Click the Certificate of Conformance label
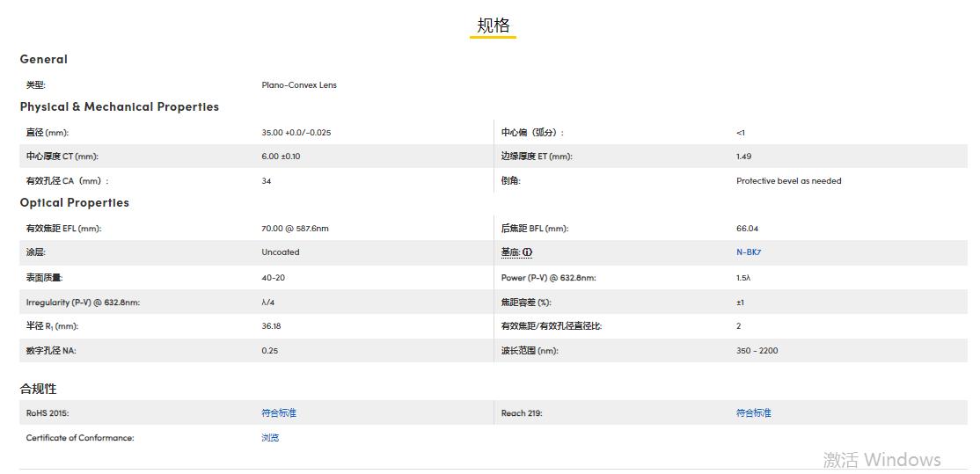 coord(80,438)
